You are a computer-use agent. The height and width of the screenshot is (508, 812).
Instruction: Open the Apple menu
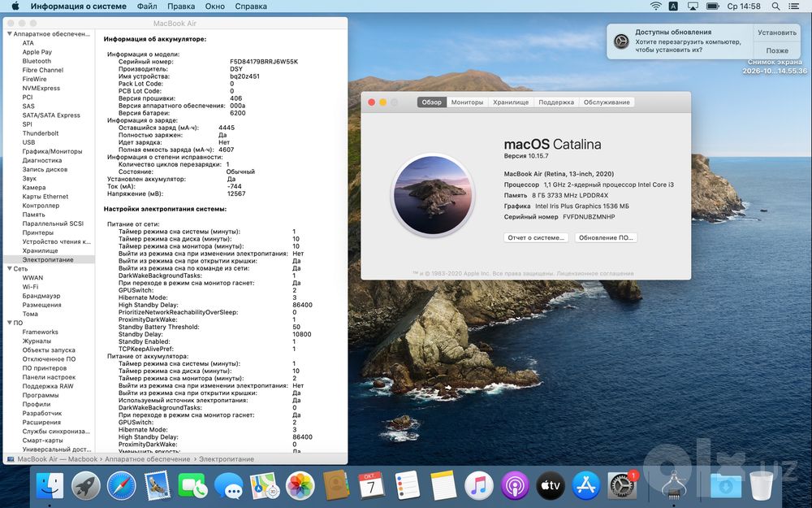coord(15,7)
